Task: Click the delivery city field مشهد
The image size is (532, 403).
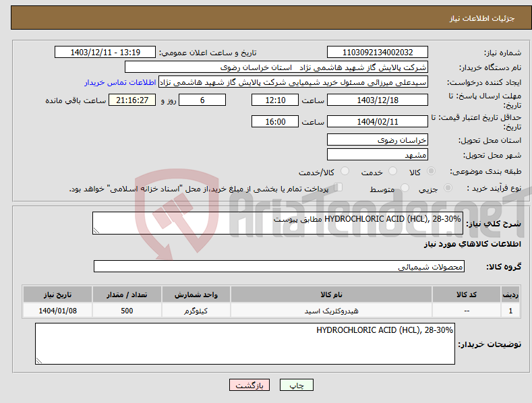Action: [378, 155]
